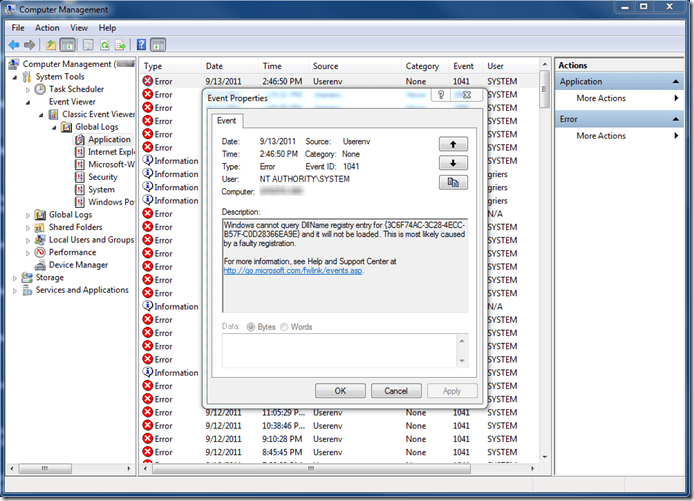The image size is (694, 501).
Task: Expand the Services and Applications node
Action: coord(14,290)
